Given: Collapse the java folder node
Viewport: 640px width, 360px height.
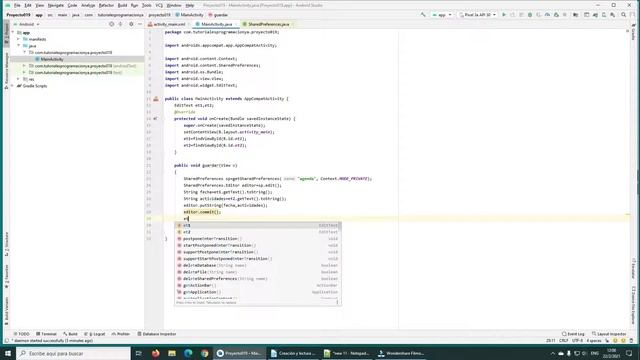Looking at the screenshot, I should pyautogui.click(x=19, y=46).
